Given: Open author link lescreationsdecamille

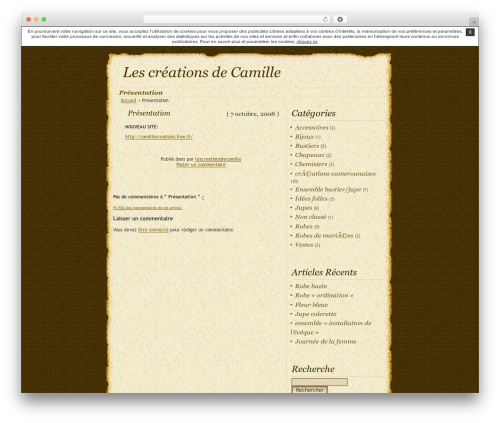Looking at the screenshot, I should 218,159.
